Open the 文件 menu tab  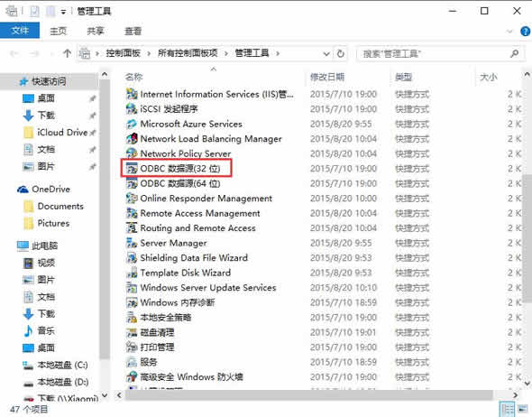pyautogui.click(x=20, y=31)
